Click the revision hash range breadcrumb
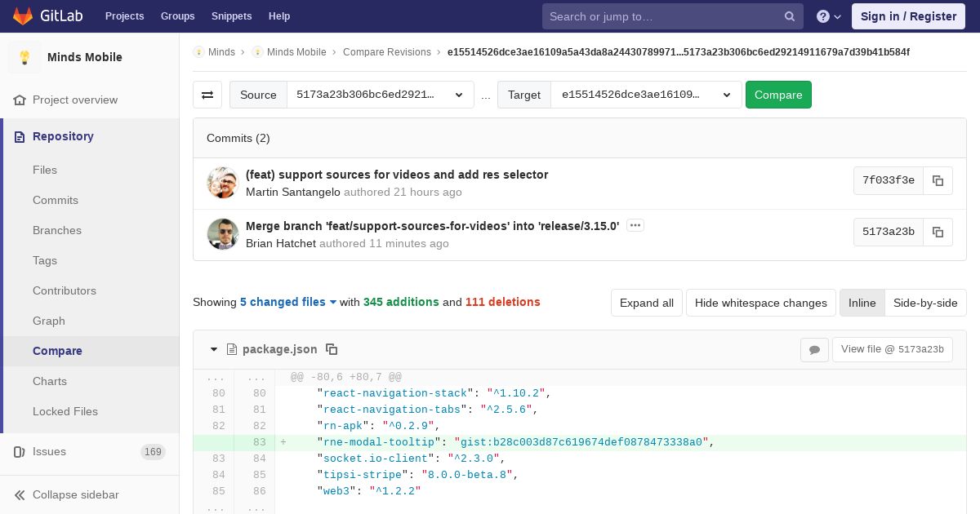Screen dimensions: 980x514 (679, 51)
